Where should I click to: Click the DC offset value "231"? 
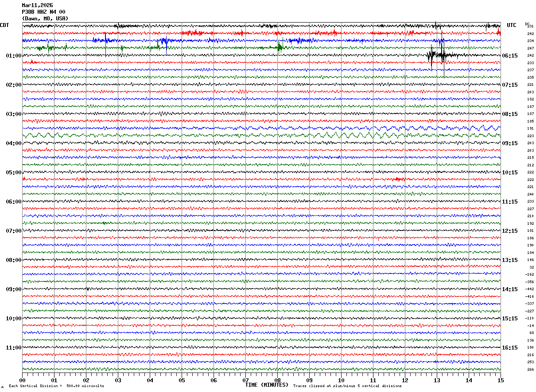531,27
